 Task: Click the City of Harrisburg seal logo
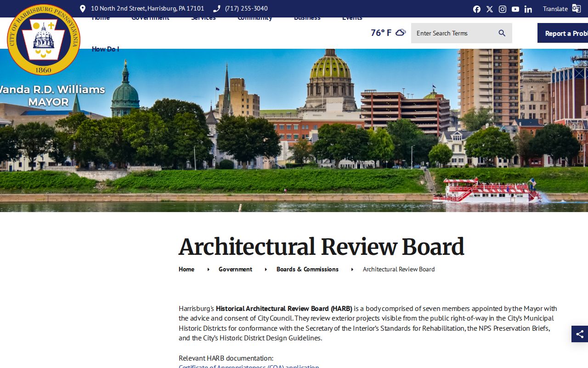pos(44,40)
